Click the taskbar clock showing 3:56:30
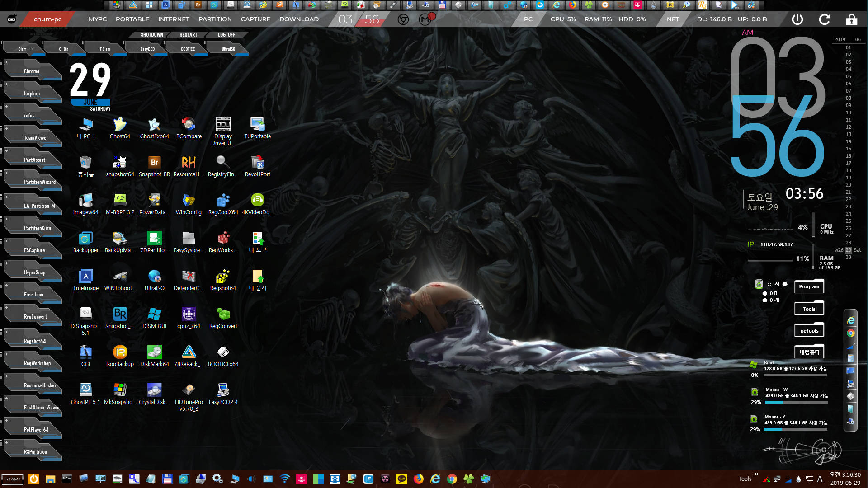This screenshot has height=488, width=868. (845, 475)
